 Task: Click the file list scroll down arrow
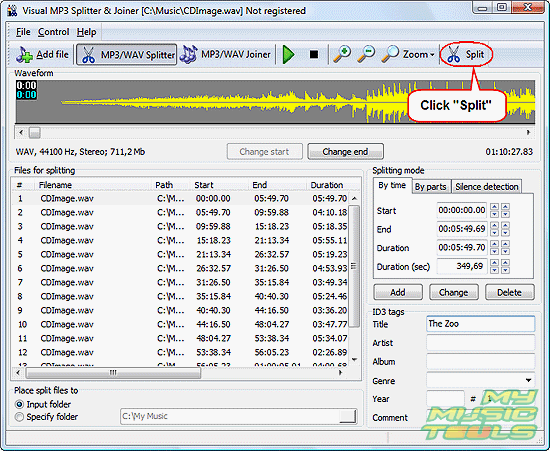(x=355, y=359)
